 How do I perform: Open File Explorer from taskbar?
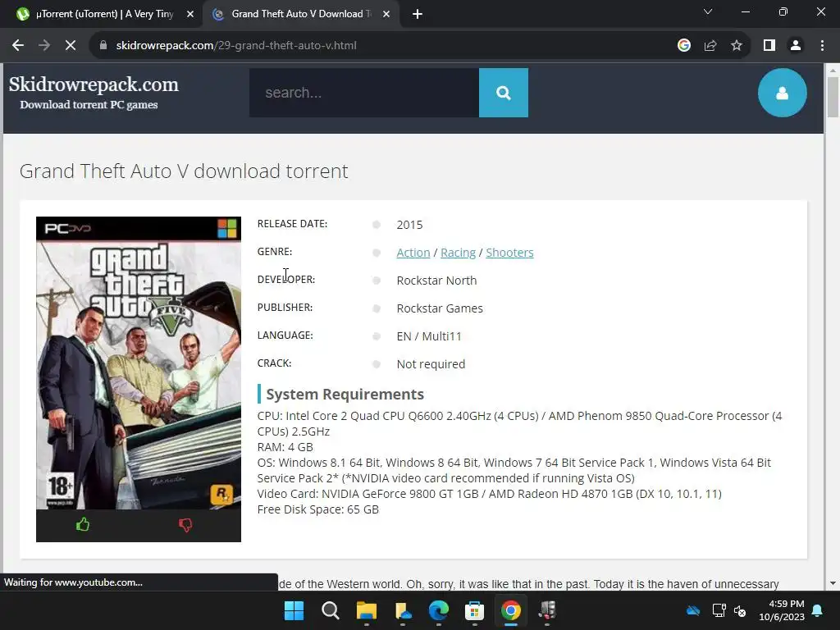[x=367, y=610]
